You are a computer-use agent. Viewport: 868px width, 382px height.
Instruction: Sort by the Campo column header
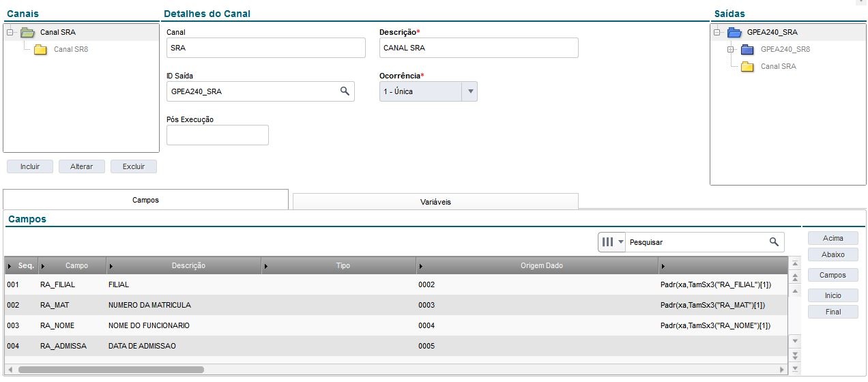[x=72, y=265]
